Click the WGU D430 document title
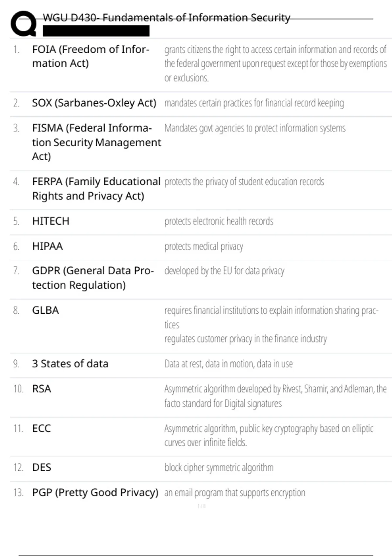Screen dimensions: 392x556 [x=167, y=17]
